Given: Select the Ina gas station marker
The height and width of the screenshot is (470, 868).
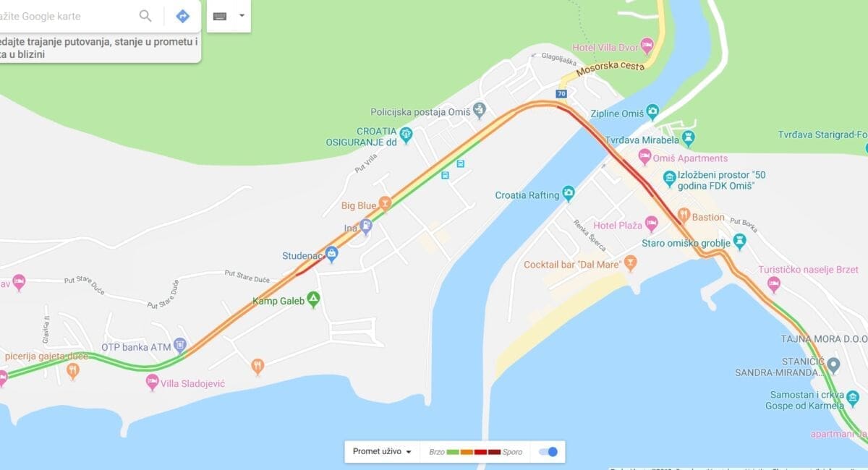Looking at the screenshot, I should click(x=366, y=226).
